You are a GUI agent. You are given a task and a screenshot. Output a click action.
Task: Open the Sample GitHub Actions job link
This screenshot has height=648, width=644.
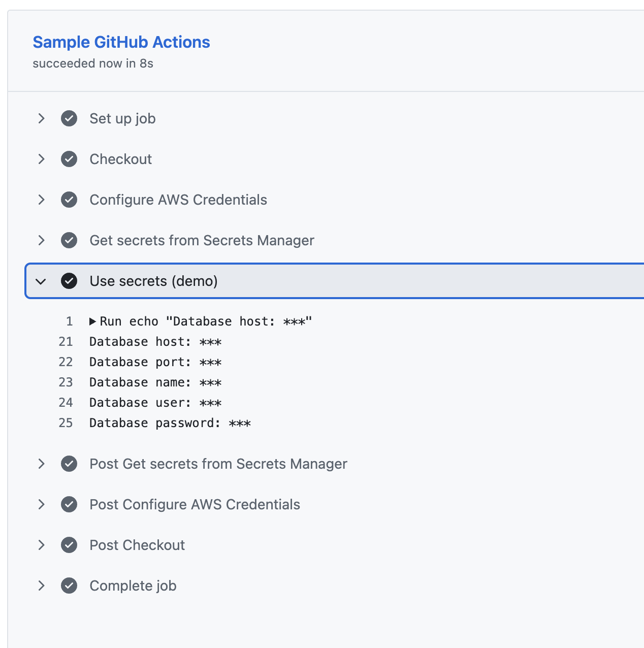(x=121, y=42)
